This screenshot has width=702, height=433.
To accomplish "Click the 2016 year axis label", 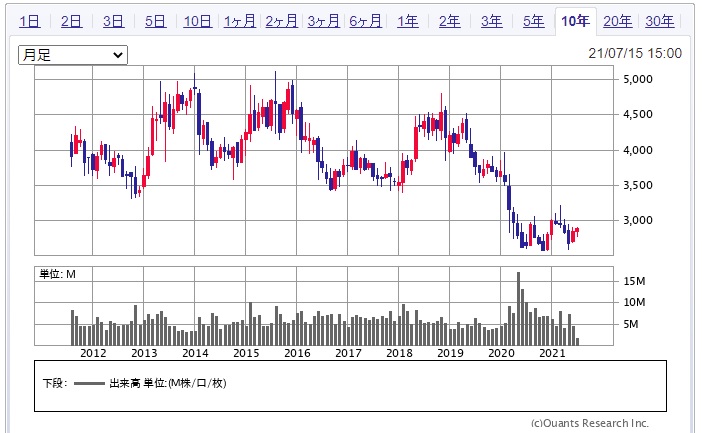I will (x=297, y=353).
